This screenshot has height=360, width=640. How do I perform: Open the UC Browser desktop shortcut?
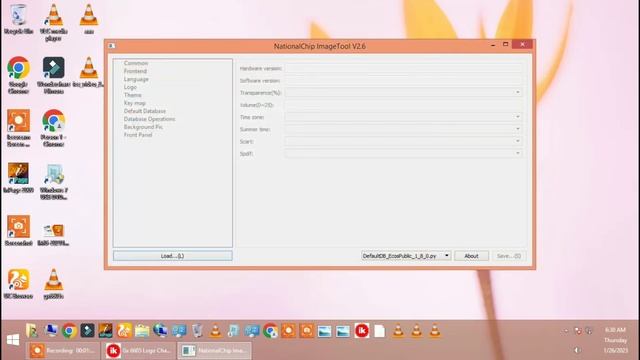[18, 284]
